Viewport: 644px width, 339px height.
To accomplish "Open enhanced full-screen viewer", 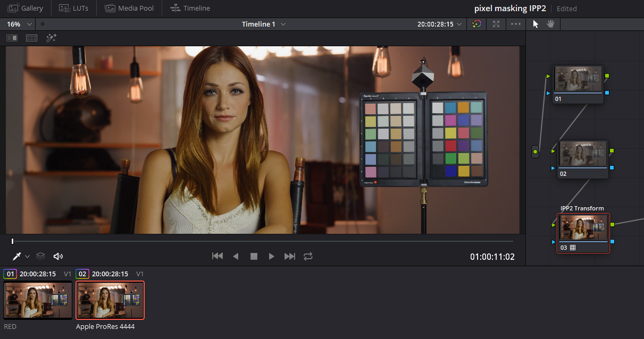I will click(x=496, y=24).
